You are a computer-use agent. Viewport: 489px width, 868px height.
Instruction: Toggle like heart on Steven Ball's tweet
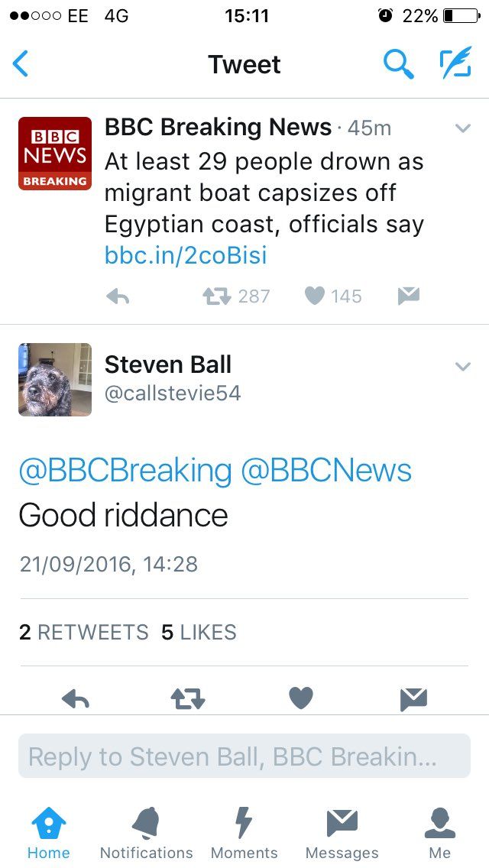coord(301,698)
